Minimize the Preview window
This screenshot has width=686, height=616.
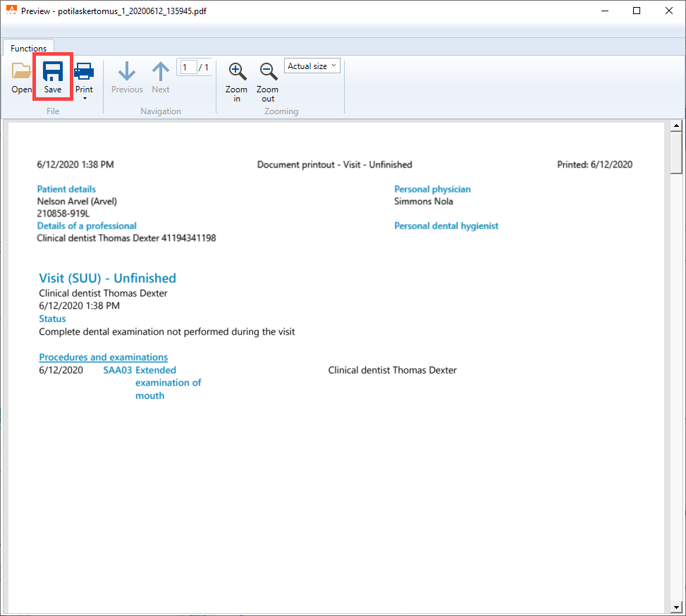click(605, 11)
